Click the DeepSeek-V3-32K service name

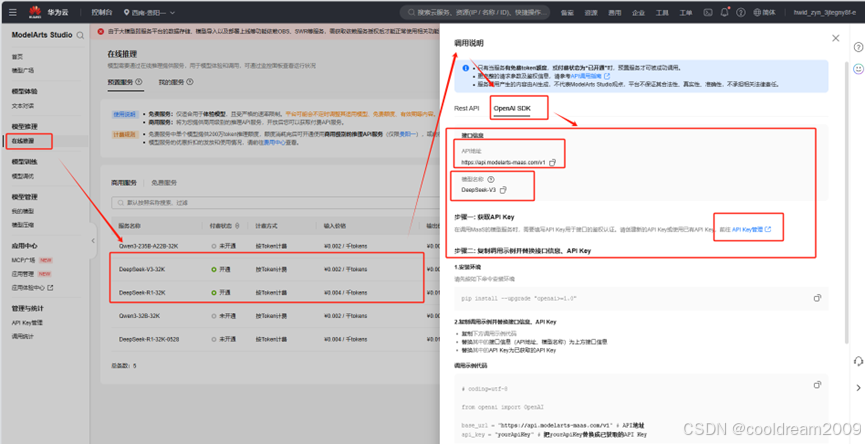tap(142, 270)
